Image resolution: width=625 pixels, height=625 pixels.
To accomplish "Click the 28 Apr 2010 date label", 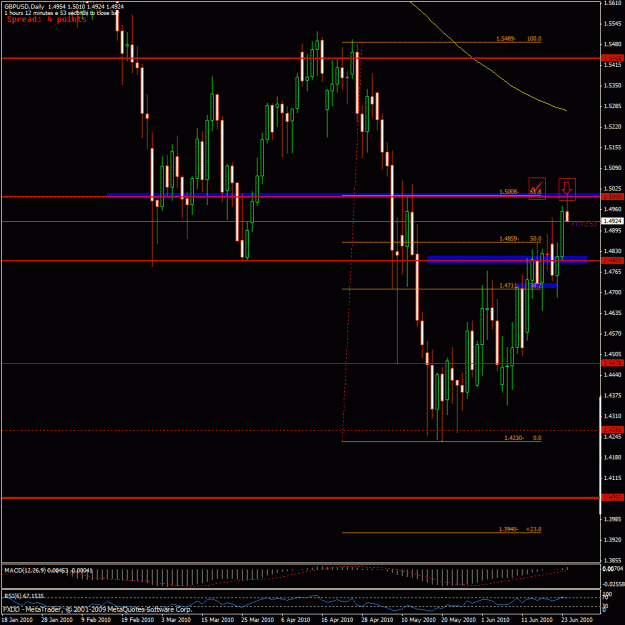I will point(377,620).
